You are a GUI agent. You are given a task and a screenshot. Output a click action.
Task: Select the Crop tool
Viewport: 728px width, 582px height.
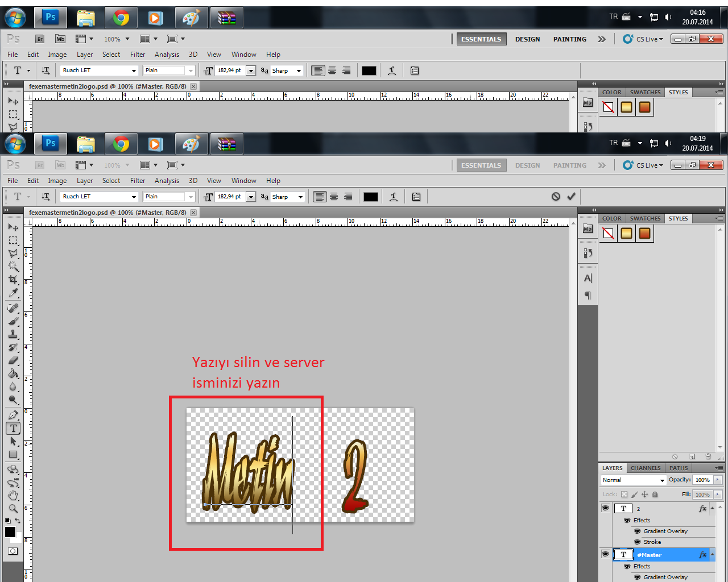(13, 279)
